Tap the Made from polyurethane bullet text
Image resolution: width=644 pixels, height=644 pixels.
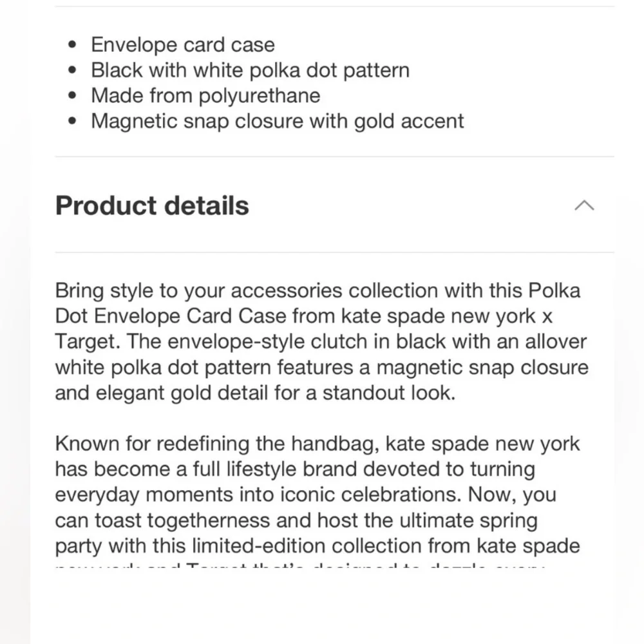205,96
